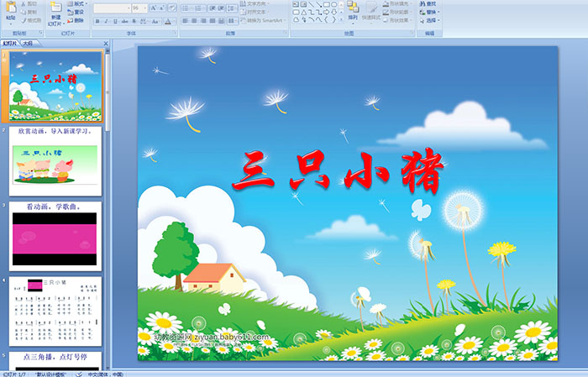
Task: Switch to the Outline (大纲) tab
Action: pos(28,43)
